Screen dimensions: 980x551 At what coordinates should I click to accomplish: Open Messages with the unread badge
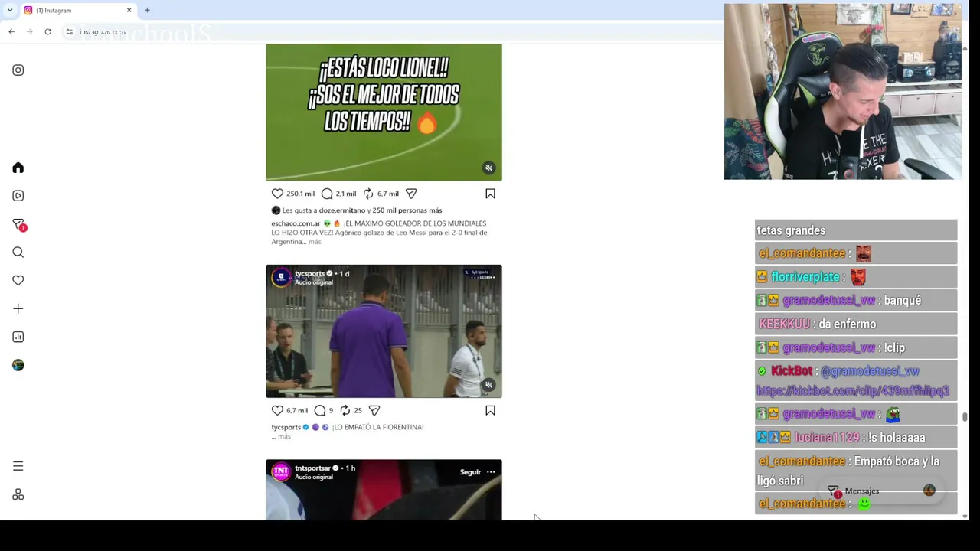pos(18,224)
